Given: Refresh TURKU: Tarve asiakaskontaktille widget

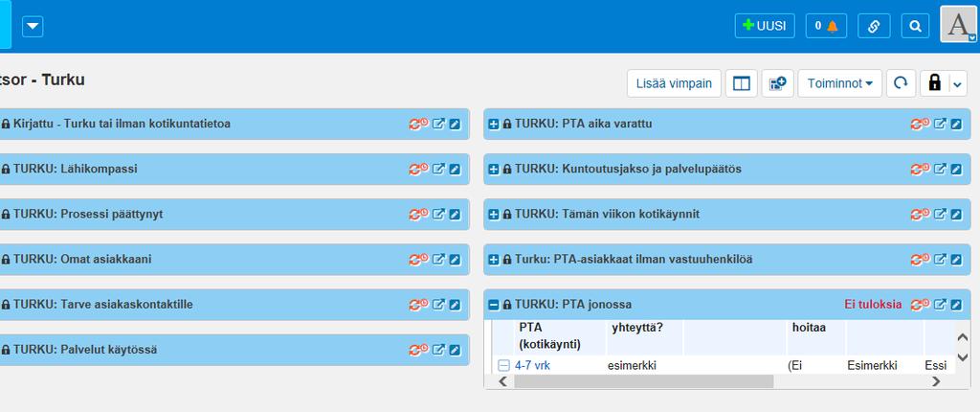Looking at the screenshot, I should coord(419,305).
